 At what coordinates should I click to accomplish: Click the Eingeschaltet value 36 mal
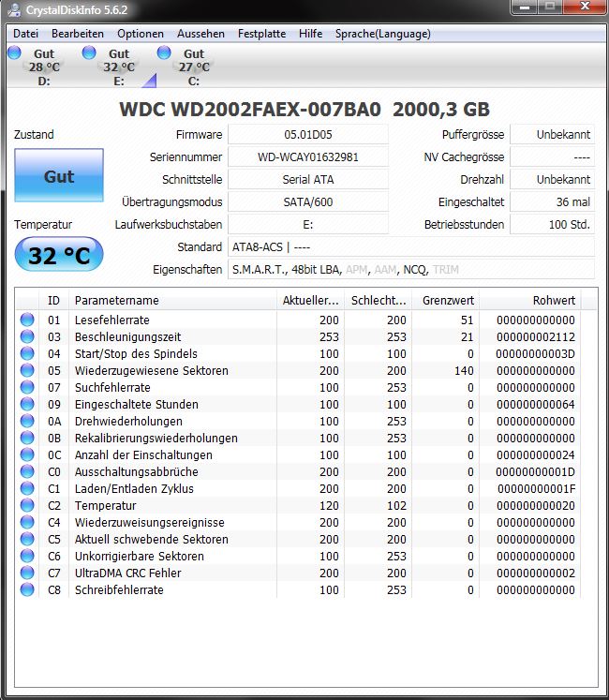(552, 201)
